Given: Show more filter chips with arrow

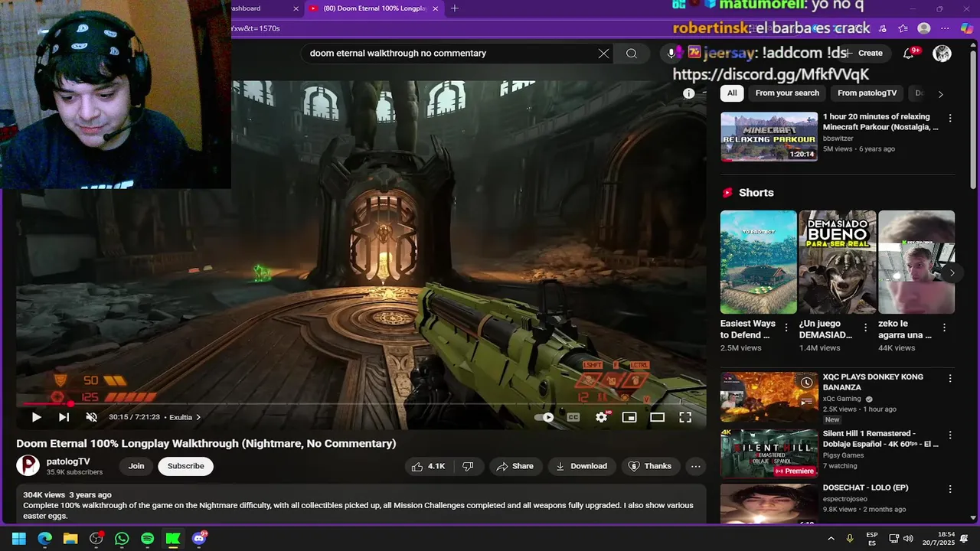Looking at the screenshot, I should tap(940, 94).
